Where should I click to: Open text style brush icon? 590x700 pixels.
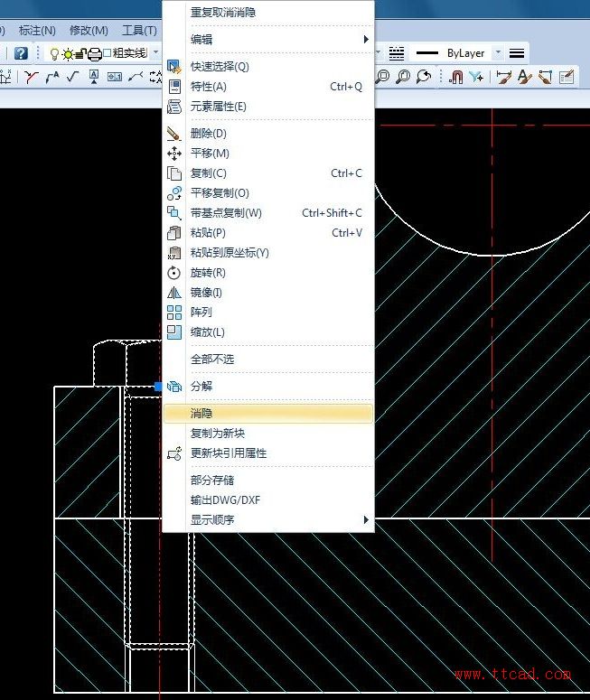click(524, 77)
